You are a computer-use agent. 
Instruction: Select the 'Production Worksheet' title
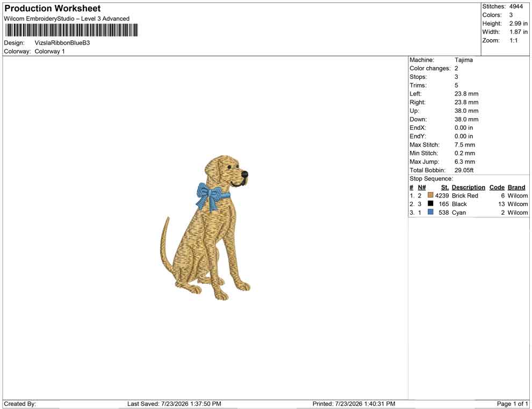[x=53, y=8]
